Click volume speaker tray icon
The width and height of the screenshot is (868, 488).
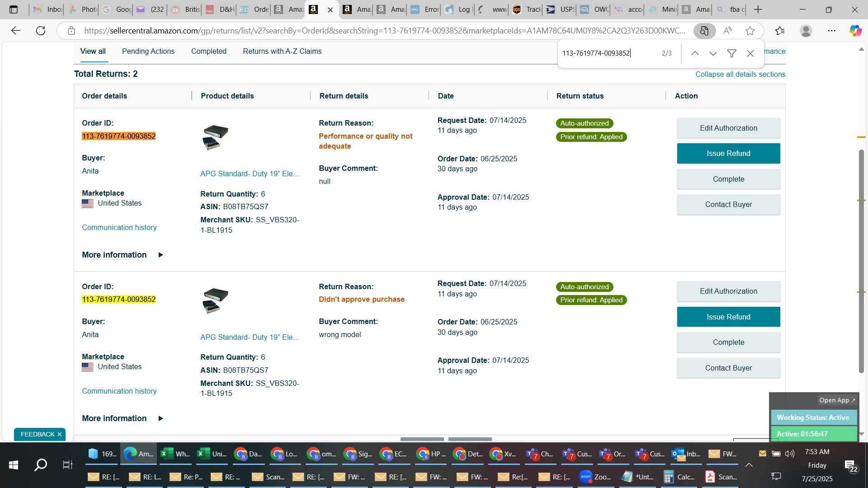(x=790, y=454)
